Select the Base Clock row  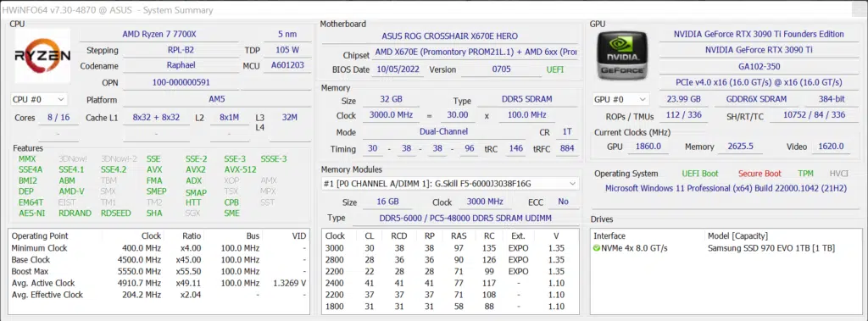(x=159, y=259)
